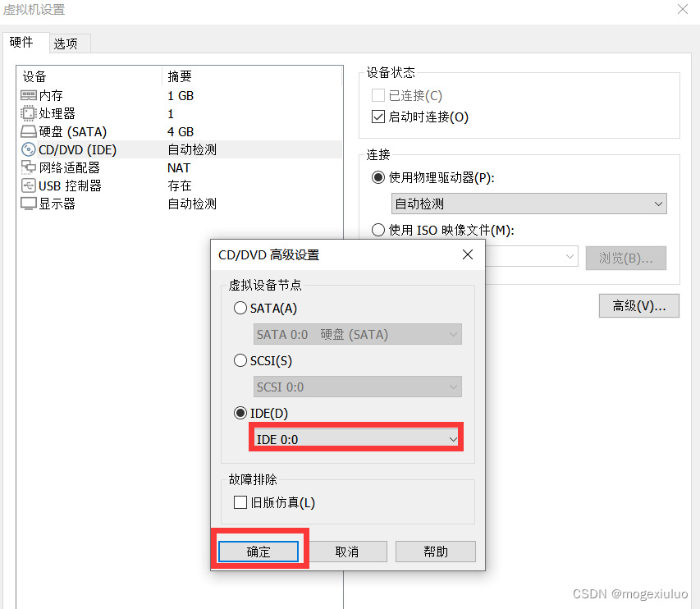This screenshot has height=609, width=700.
Task: Select the 硬盘 (SATA) hard disk icon
Action: 29,131
